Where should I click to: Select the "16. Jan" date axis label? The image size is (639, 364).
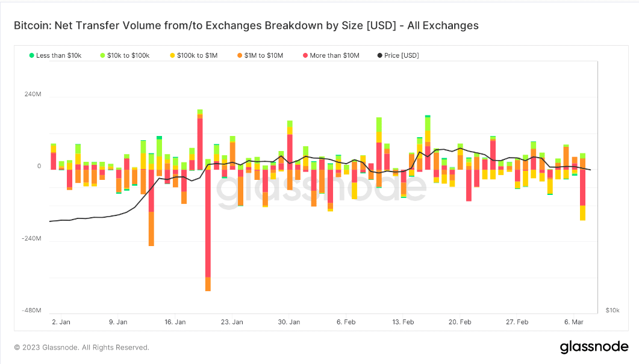coord(175,322)
